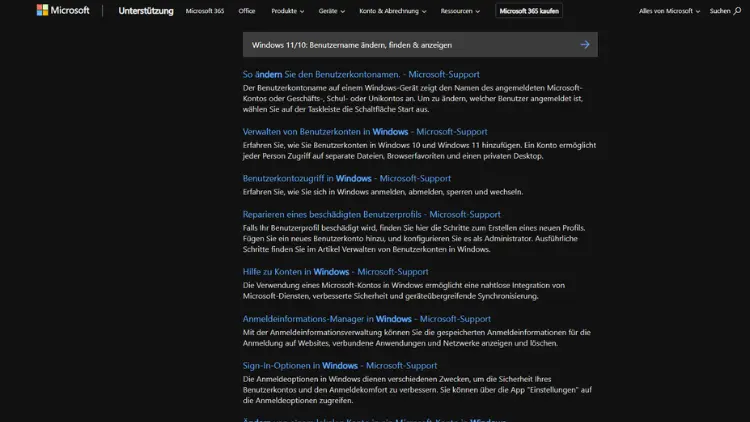Image resolution: width=750 pixels, height=422 pixels.
Task: Open 'Hilfe zu Konten in Windows' result
Action: click(x=335, y=271)
